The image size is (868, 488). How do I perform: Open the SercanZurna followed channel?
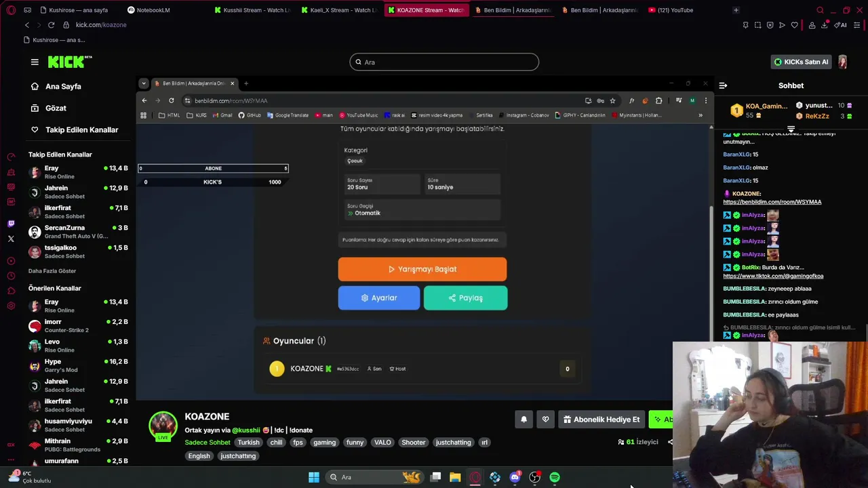click(x=78, y=232)
